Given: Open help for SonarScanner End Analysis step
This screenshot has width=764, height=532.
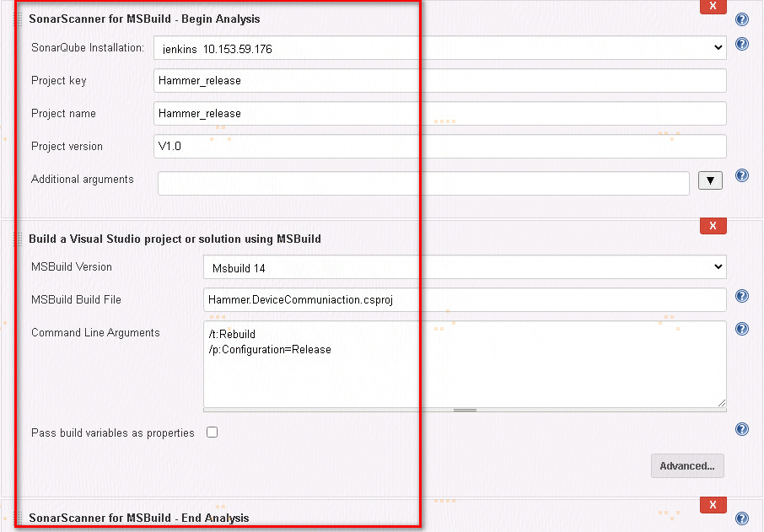Looking at the screenshot, I should pyautogui.click(x=741, y=519).
